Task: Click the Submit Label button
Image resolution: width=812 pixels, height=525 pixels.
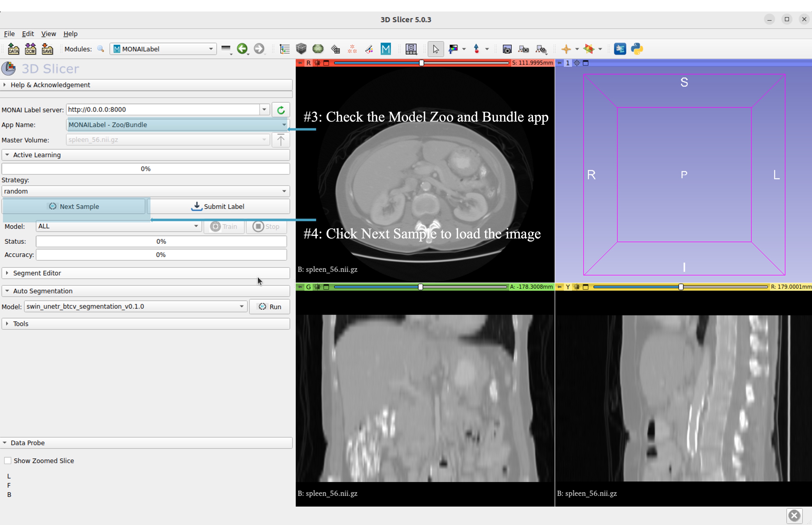Action: click(218, 207)
